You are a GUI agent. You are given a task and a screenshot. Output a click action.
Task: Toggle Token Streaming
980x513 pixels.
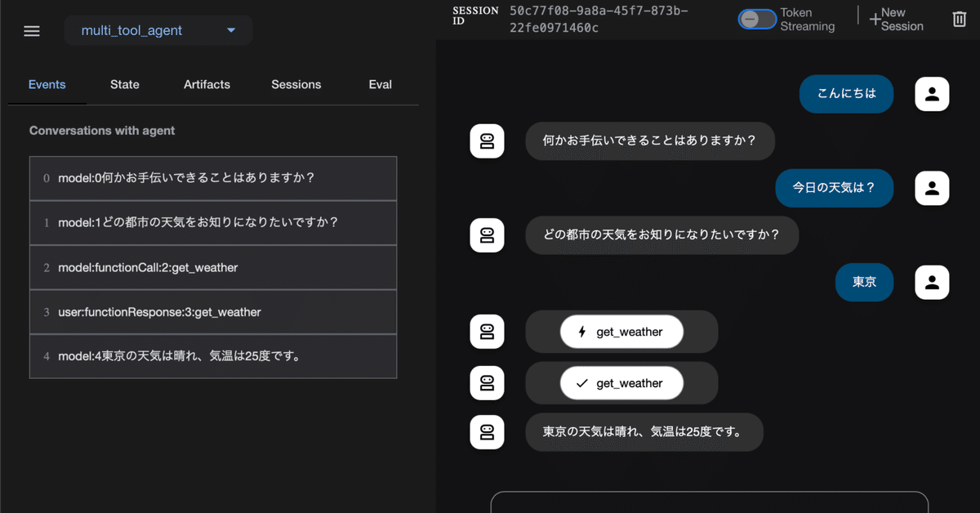pyautogui.click(x=757, y=19)
